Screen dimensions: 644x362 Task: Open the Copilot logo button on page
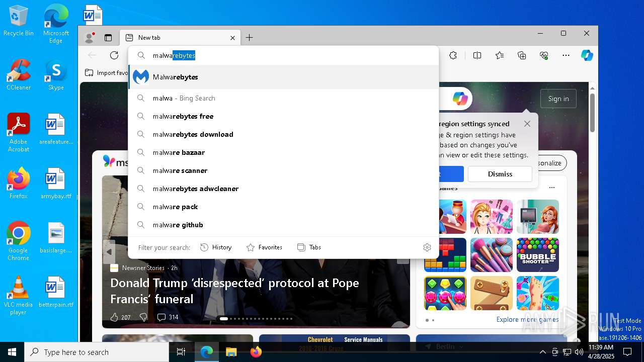[x=460, y=99]
